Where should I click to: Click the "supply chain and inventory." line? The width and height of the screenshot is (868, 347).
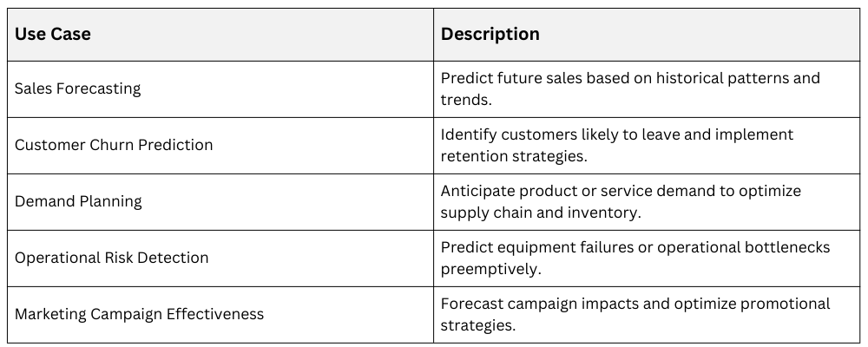tap(541, 213)
